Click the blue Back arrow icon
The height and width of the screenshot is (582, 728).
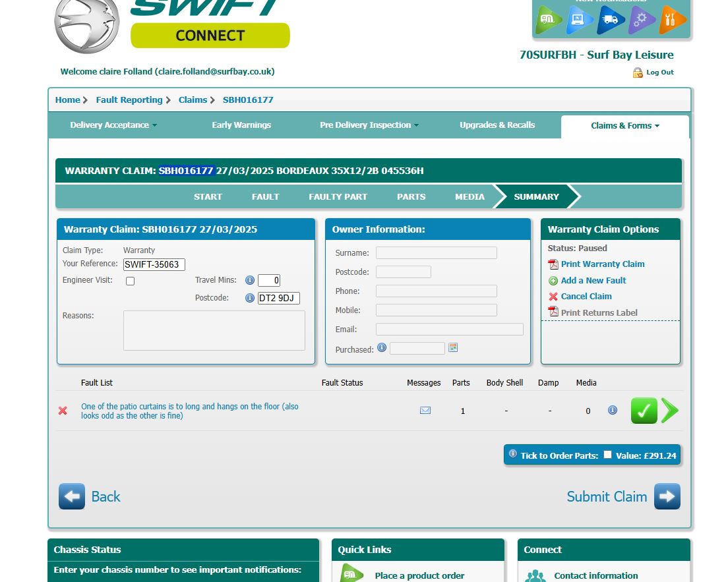click(71, 496)
